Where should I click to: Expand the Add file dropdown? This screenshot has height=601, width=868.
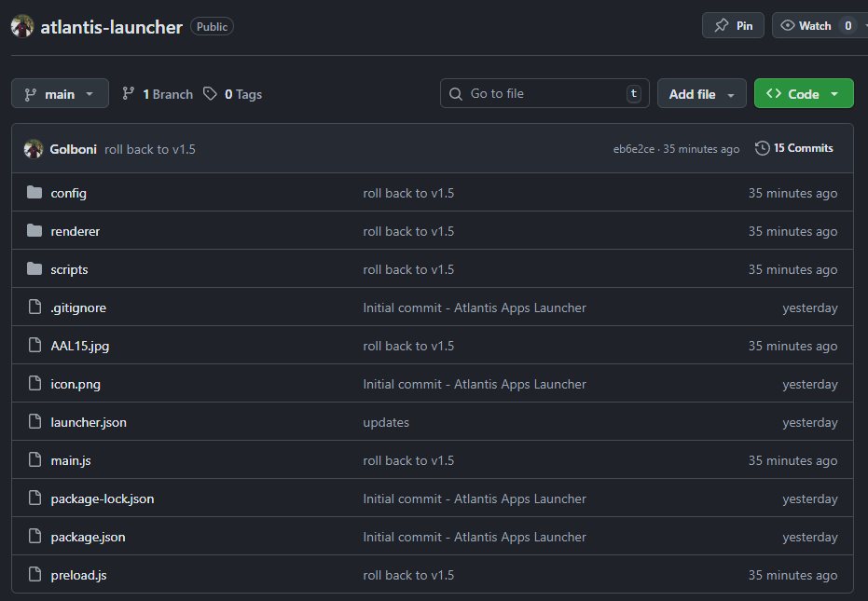(701, 94)
